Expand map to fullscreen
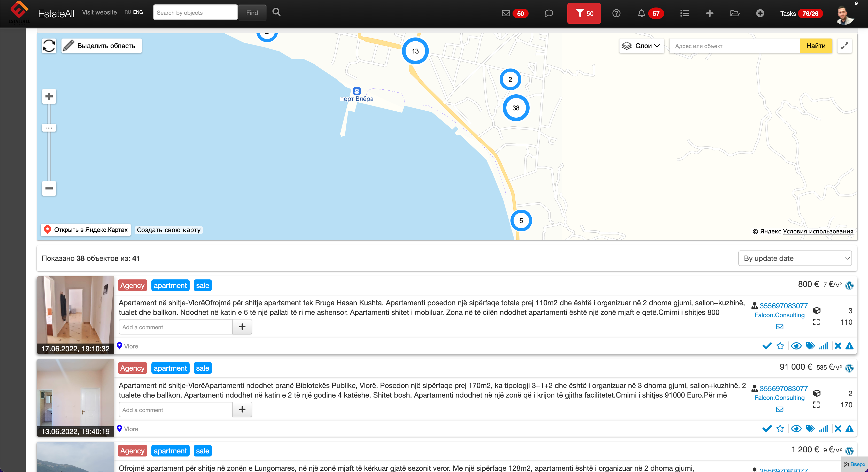Viewport: 868px width, 472px height. coord(844,46)
